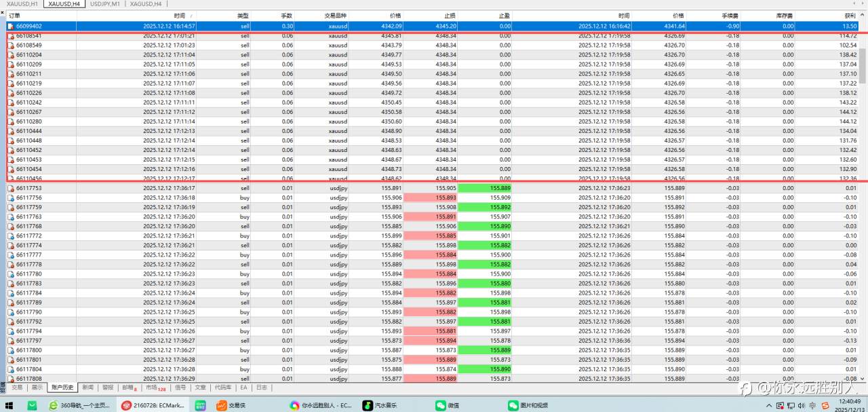
Task: Open the 新闻 tab
Action: [x=88, y=388]
